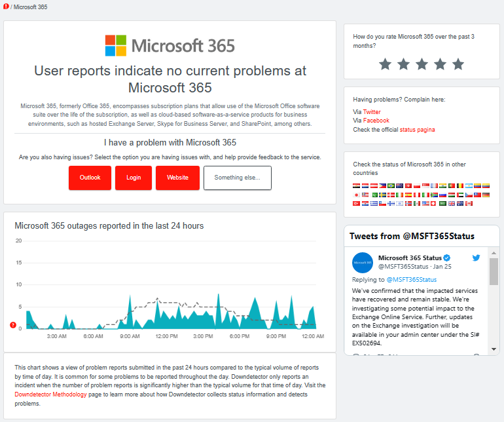
Task: Click the Twitter bird icon in tweet
Action: (476, 258)
